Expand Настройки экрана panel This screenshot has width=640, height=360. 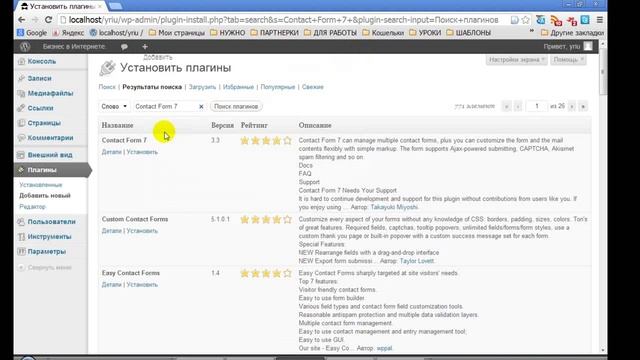tap(516, 60)
